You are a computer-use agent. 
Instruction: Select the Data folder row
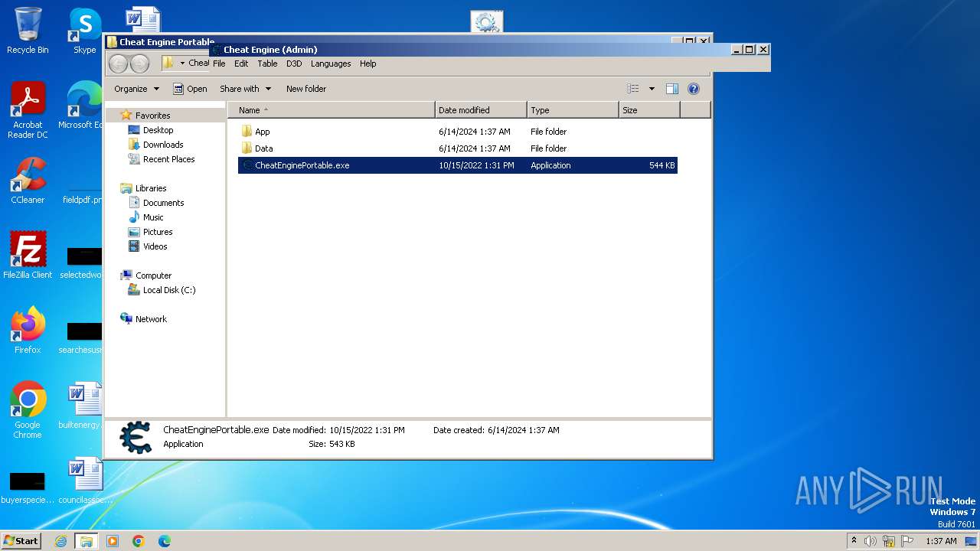pos(458,148)
